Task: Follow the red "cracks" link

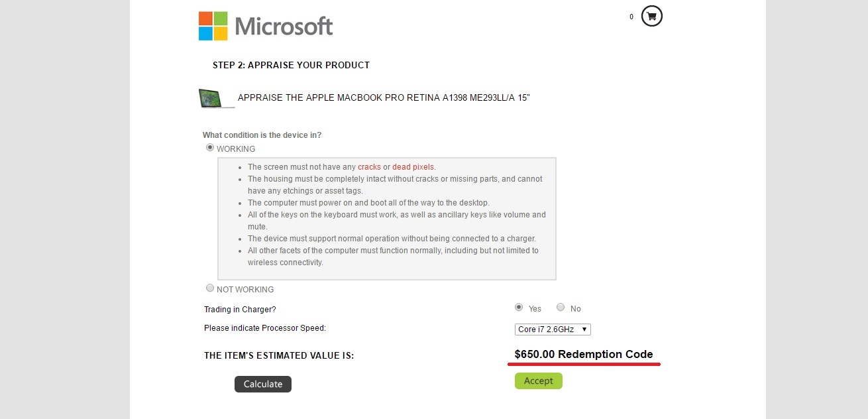Action: 369,167
